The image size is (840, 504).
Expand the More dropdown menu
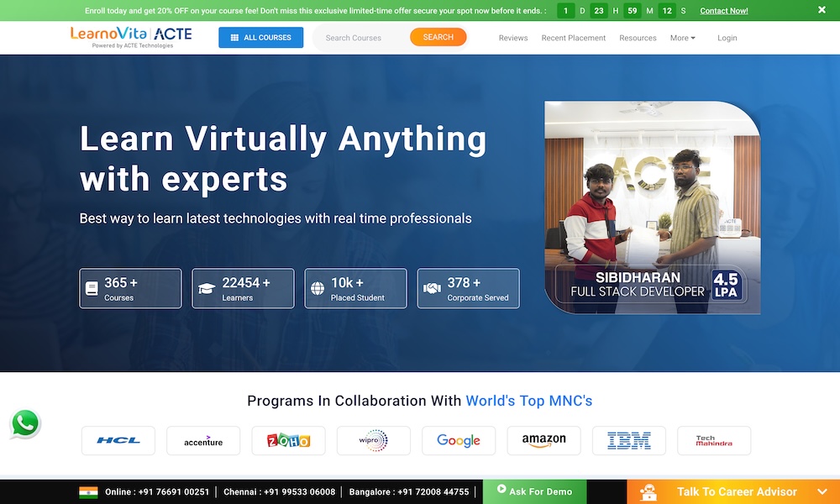(x=682, y=38)
